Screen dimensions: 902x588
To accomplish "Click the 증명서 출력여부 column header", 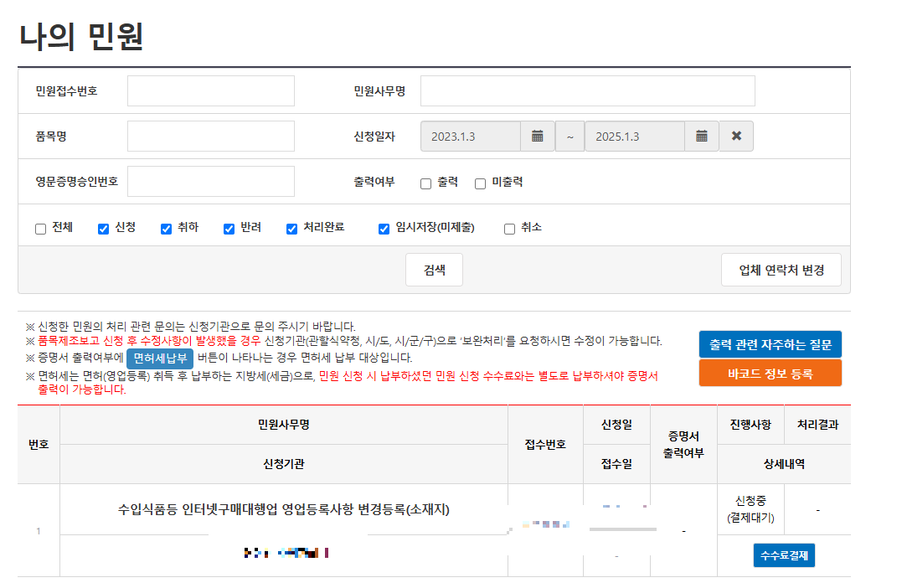I will point(683,444).
